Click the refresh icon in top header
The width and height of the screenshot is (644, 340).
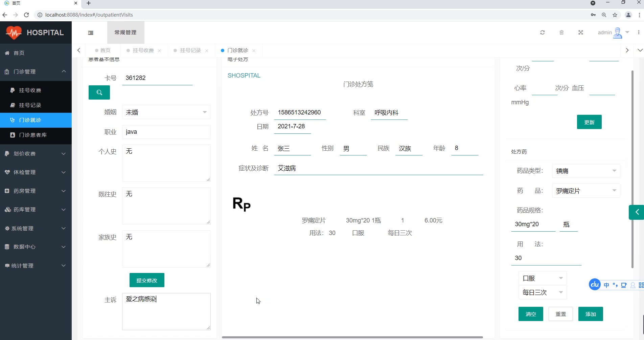[542, 33]
